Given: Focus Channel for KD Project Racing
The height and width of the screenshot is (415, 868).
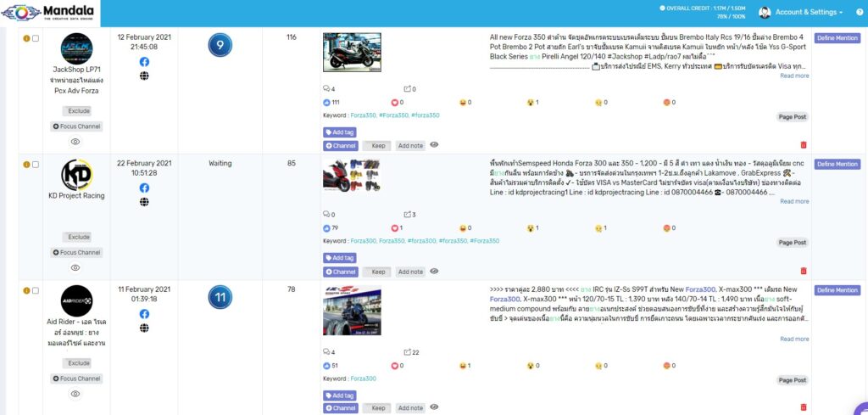Looking at the screenshot, I should (x=76, y=253).
